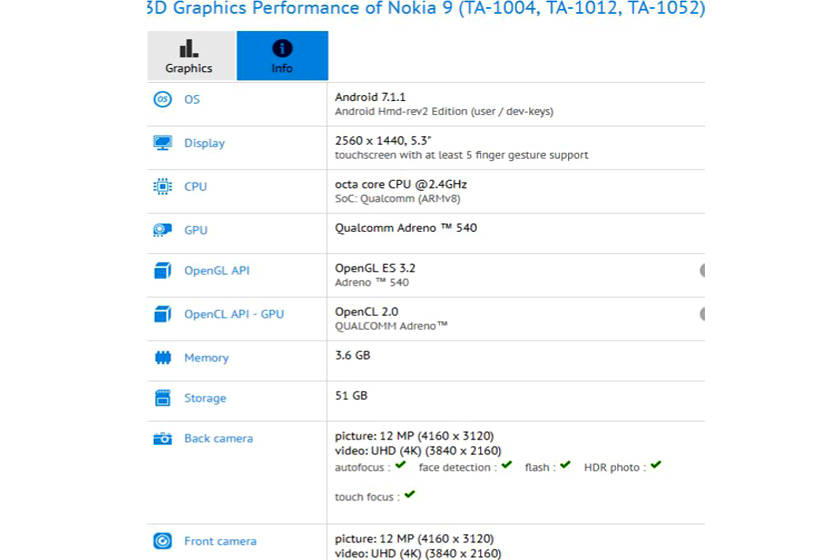
Task: Select the 51 GB storage value
Action: pos(351,395)
